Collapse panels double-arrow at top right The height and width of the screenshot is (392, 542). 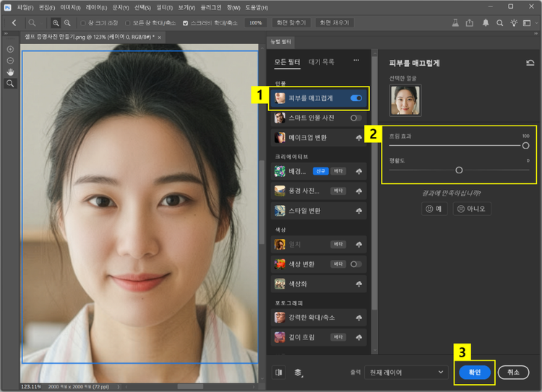[535, 33]
